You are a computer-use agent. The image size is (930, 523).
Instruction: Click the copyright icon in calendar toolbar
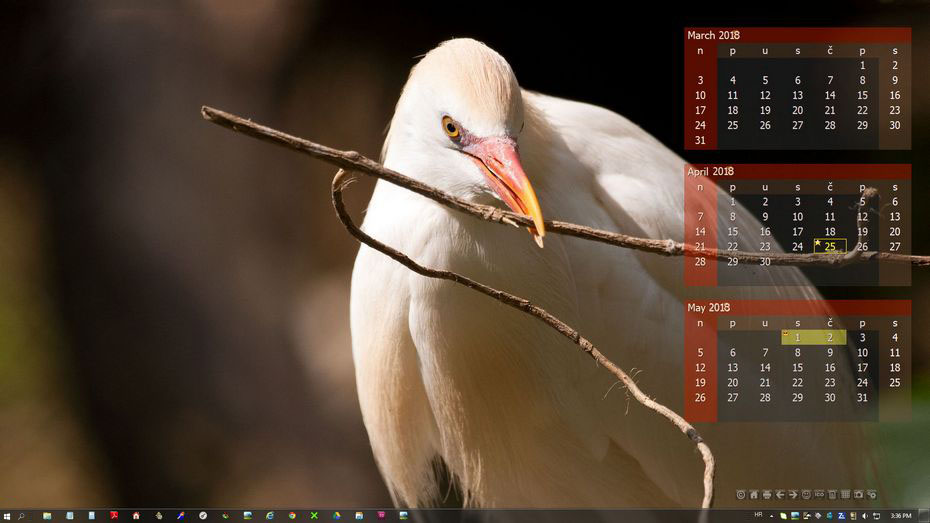tap(741, 494)
